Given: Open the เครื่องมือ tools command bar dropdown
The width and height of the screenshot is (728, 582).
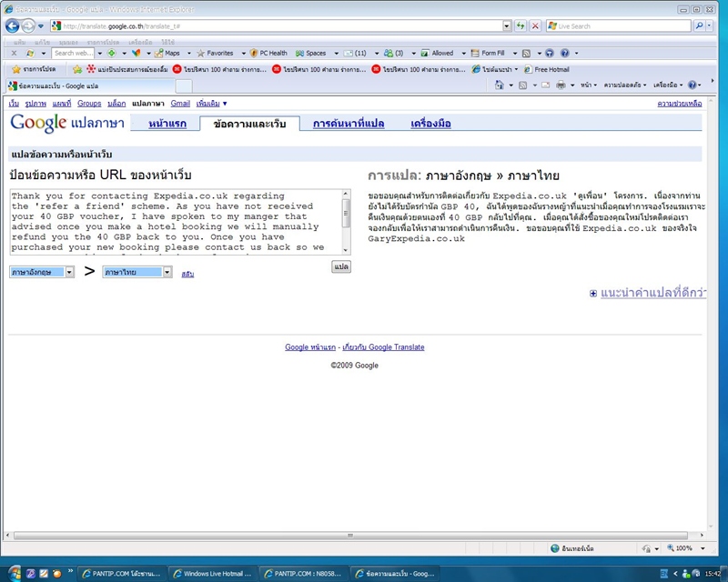Looking at the screenshot, I should (x=668, y=85).
